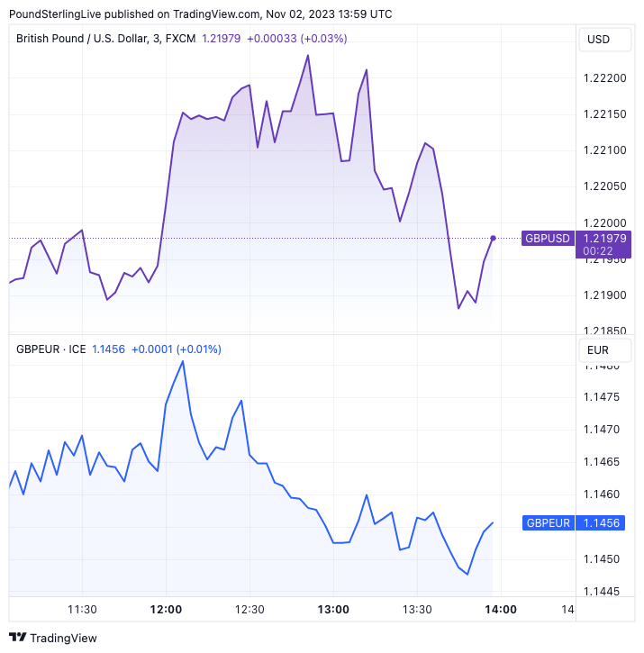This screenshot has height=653, width=644.
Task: Click the last-price dot on the purple GBPUSD line
Action: 493,238
